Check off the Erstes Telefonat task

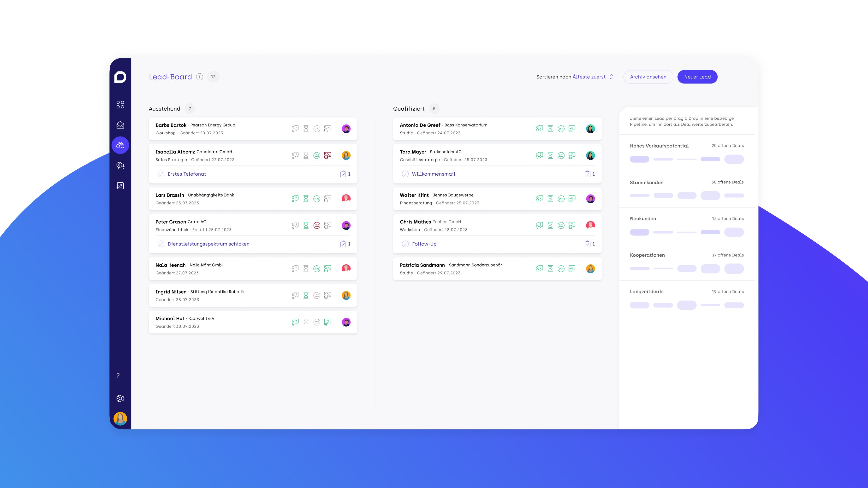pos(161,174)
